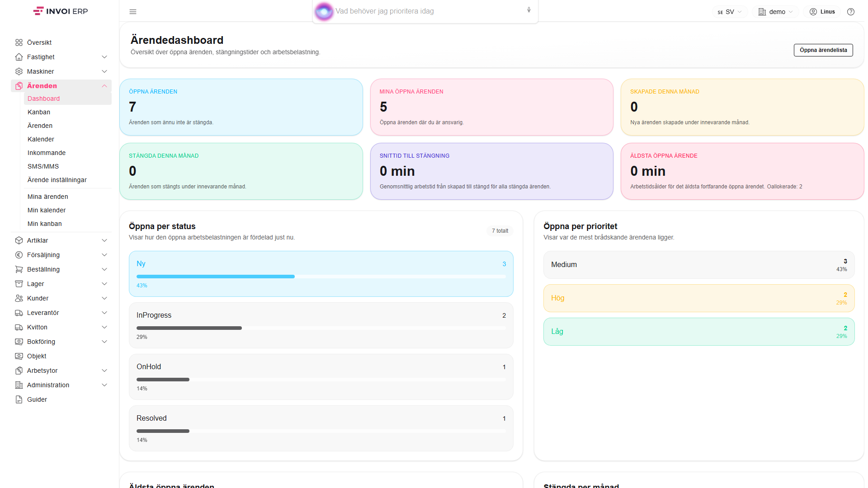Click the Administration building icon
Image resolution: width=868 pixels, height=488 pixels.
coord(19,385)
